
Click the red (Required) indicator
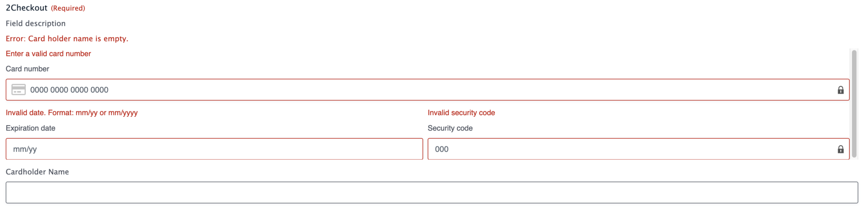(x=68, y=8)
